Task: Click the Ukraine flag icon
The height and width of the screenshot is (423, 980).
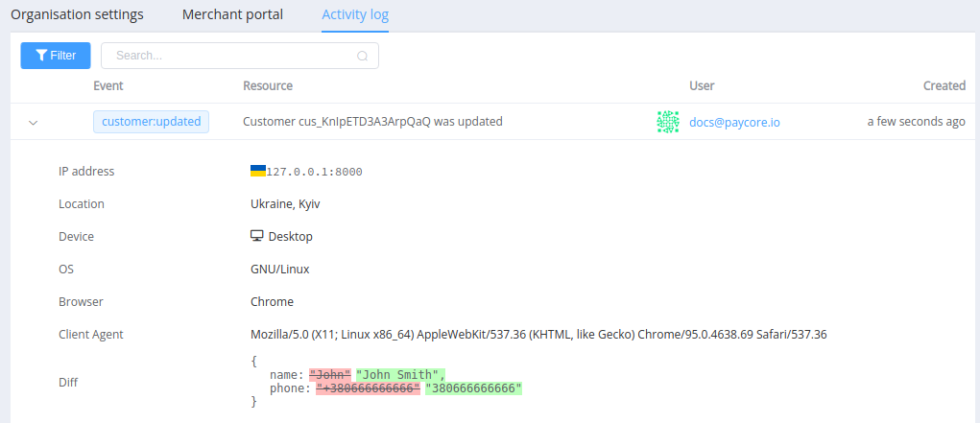Action: (258, 171)
